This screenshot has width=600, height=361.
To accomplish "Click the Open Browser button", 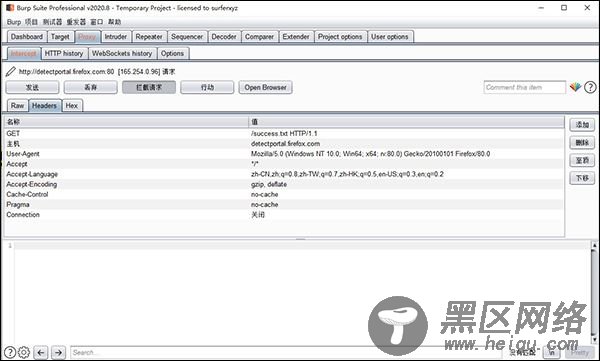I will pyautogui.click(x=266, y=87).
